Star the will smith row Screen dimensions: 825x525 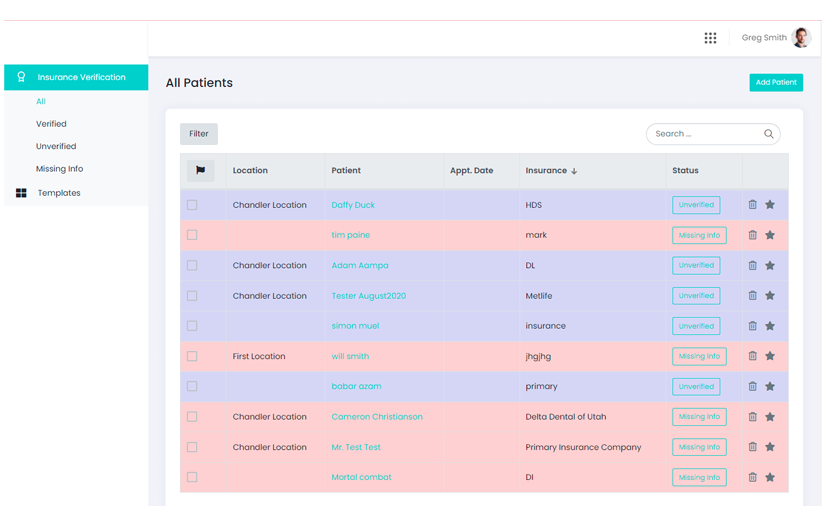(770, 356)
